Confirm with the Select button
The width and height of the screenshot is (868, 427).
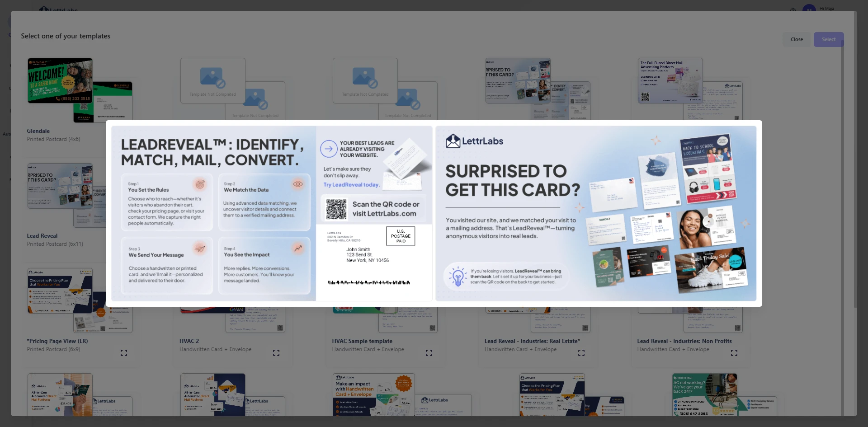pos(829,39)
